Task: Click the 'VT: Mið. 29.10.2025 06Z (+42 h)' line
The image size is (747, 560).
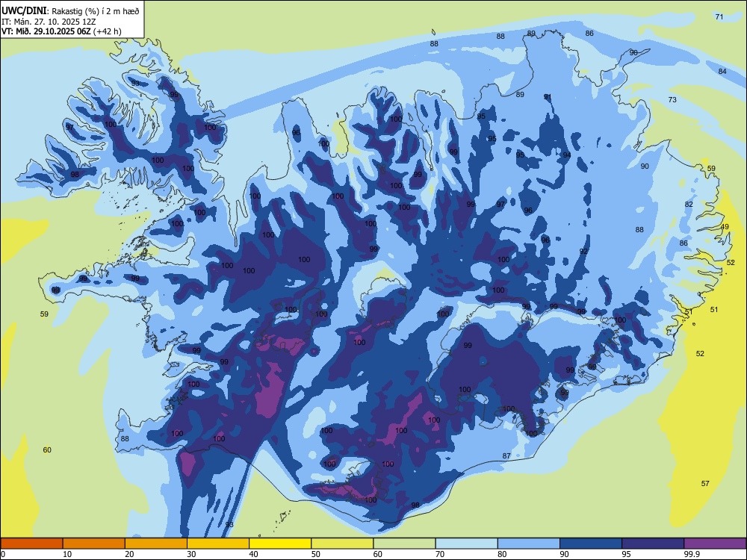Action: (x=61, y=31)
